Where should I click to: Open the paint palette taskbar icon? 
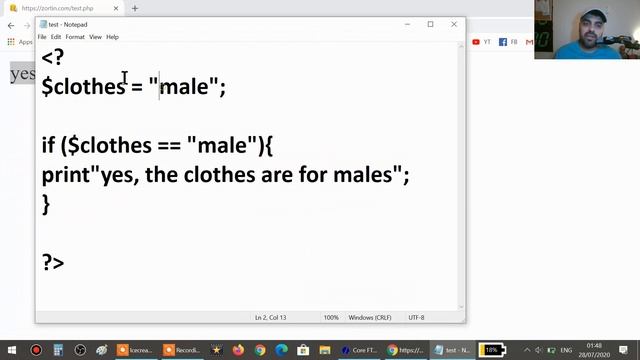click(102, 350)
